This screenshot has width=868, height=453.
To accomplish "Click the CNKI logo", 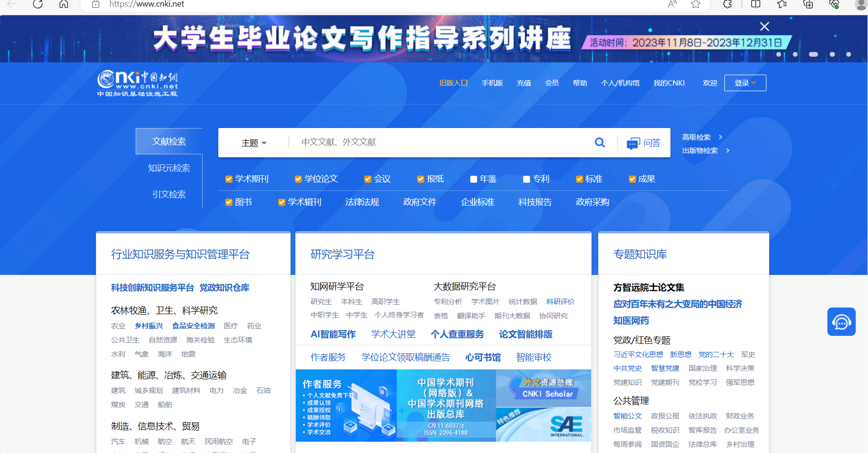I will coord(138,83).
